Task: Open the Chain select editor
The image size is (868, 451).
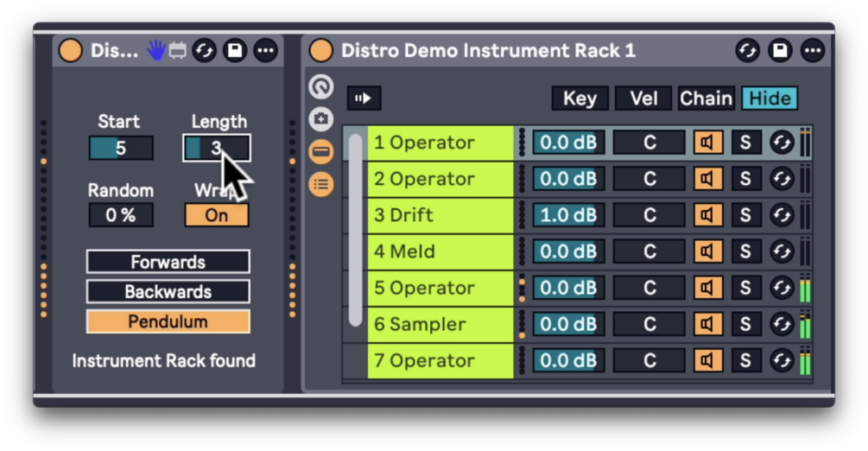Action: pos(706,98)
